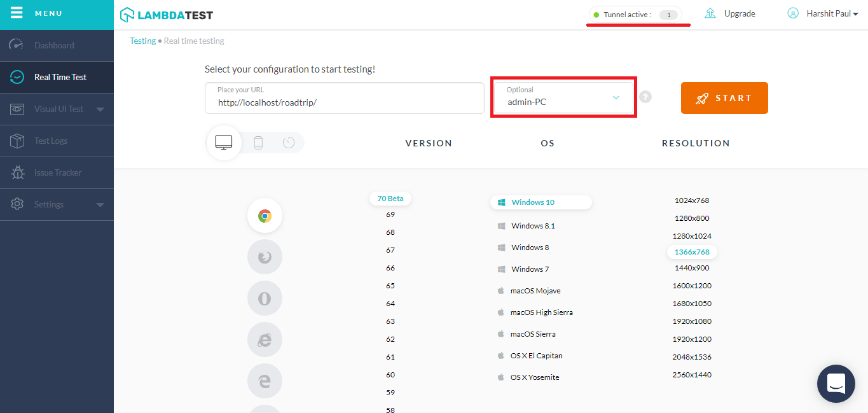Open the chat support bubble
Screen dimensions: 868x413
[x=836, y=383]
